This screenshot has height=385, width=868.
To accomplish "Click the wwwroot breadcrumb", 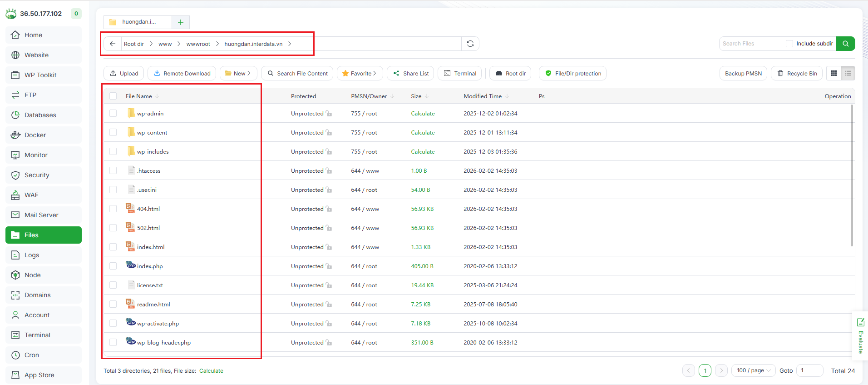I will click(198, 44).
